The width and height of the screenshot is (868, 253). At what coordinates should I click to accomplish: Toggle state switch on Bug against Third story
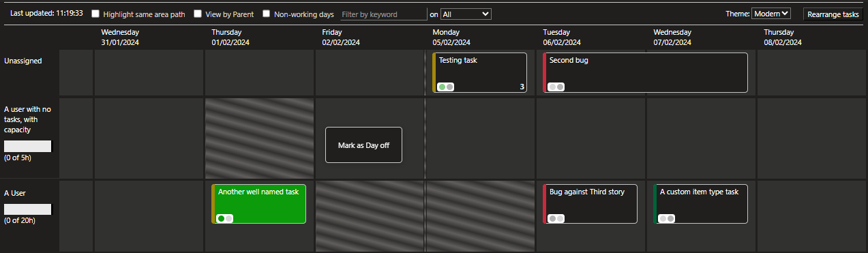556,218
